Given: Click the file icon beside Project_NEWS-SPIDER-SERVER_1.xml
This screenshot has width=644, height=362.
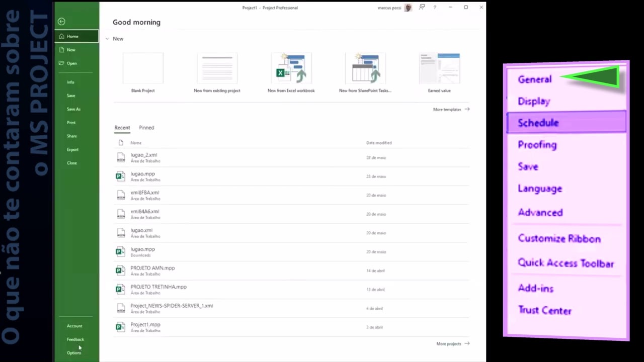Looking at the screenshot, I should point(120,308).
